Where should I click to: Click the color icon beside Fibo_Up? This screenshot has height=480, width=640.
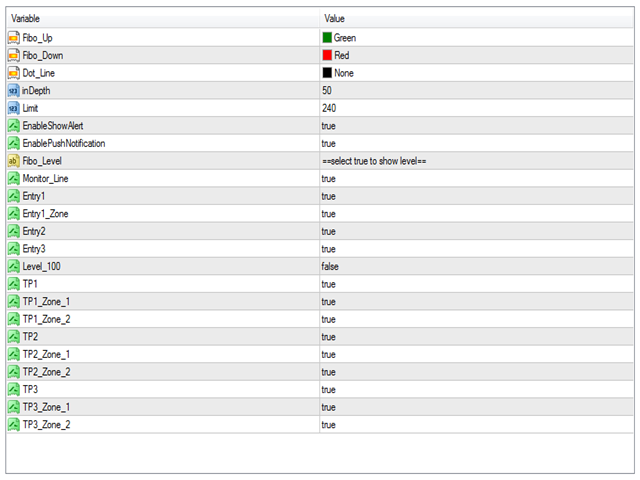pos(13,38)
